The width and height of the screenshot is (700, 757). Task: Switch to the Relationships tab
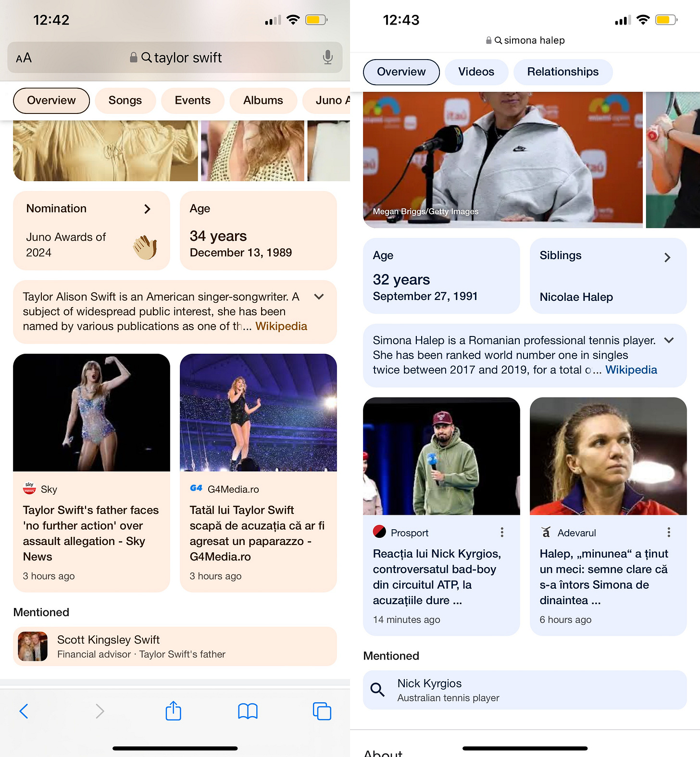pos(563,72)
